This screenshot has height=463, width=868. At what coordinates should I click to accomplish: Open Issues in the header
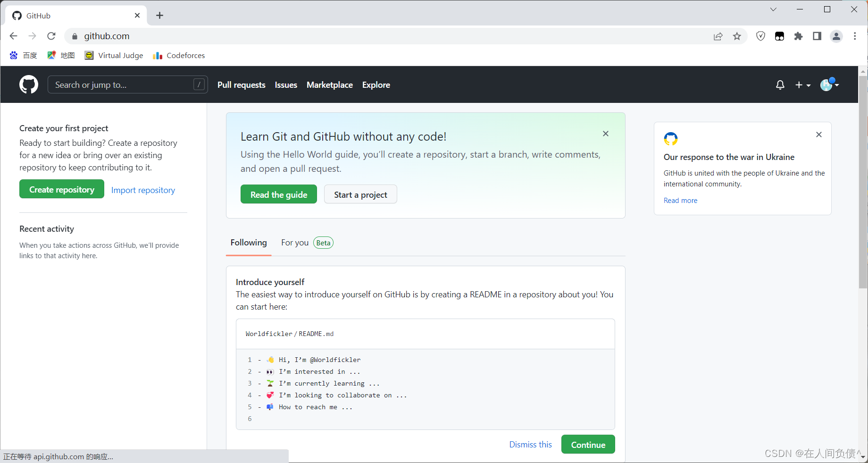286,85
